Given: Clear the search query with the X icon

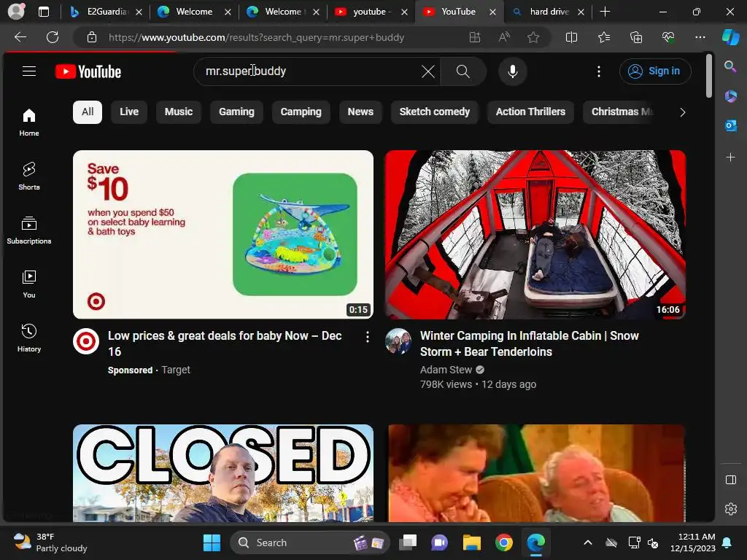Looking at the screenshot, I should [427, 71].
